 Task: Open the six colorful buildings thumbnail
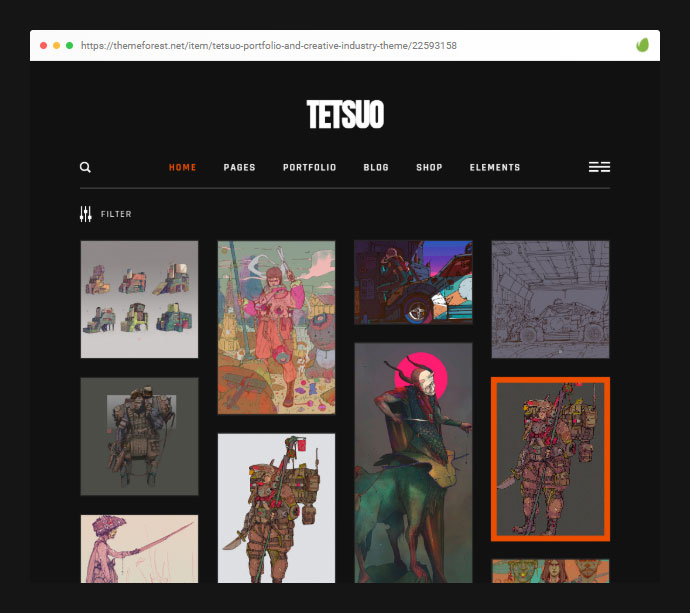pos(139,299)
